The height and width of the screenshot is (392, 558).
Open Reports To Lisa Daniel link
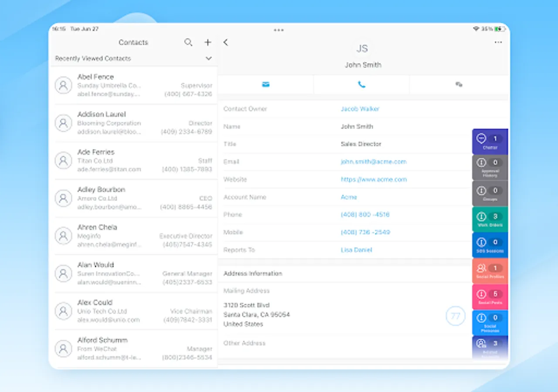tap(356, 250)
